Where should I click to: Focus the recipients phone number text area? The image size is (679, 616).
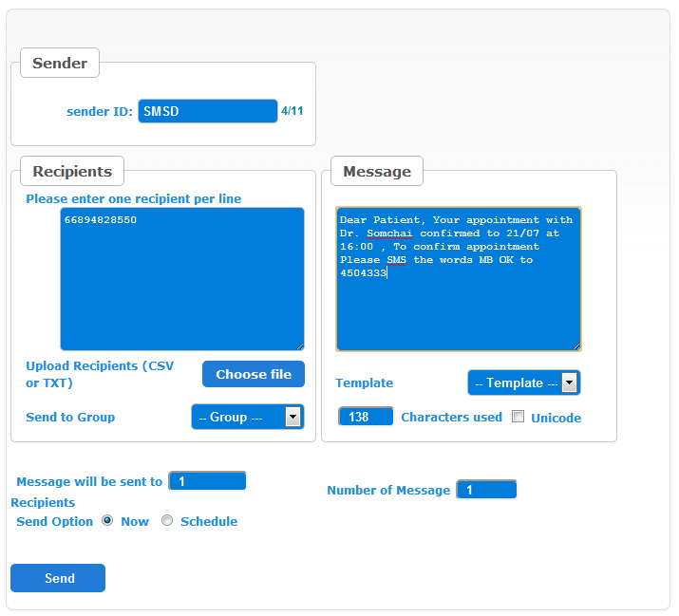click(182, 279)
